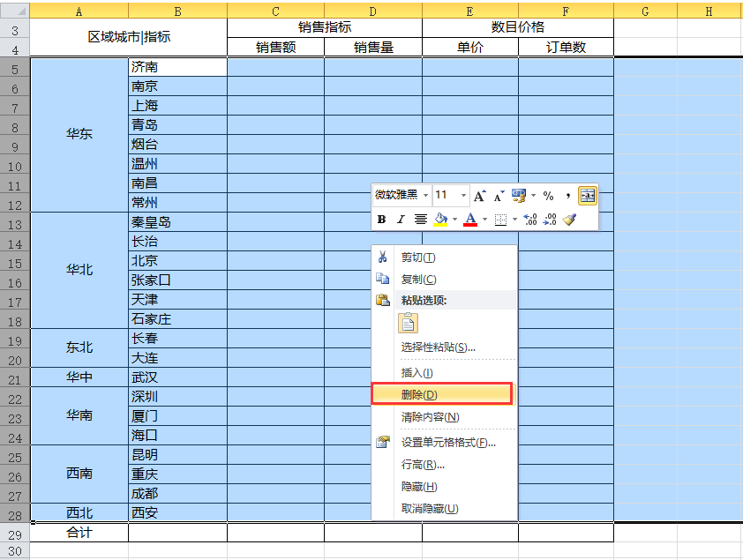Expand font color dropdown arrow
743x560 pixels.
click(x=484, y=220)
